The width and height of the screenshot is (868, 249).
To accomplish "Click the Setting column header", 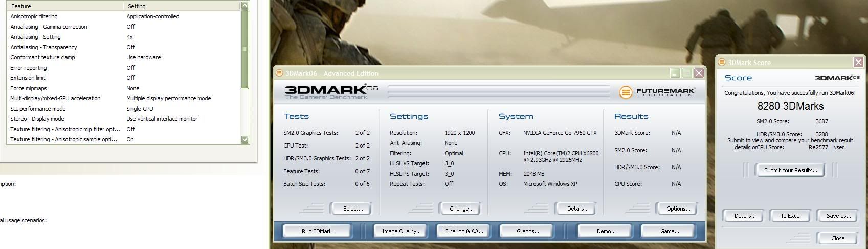I will point(182,6).
